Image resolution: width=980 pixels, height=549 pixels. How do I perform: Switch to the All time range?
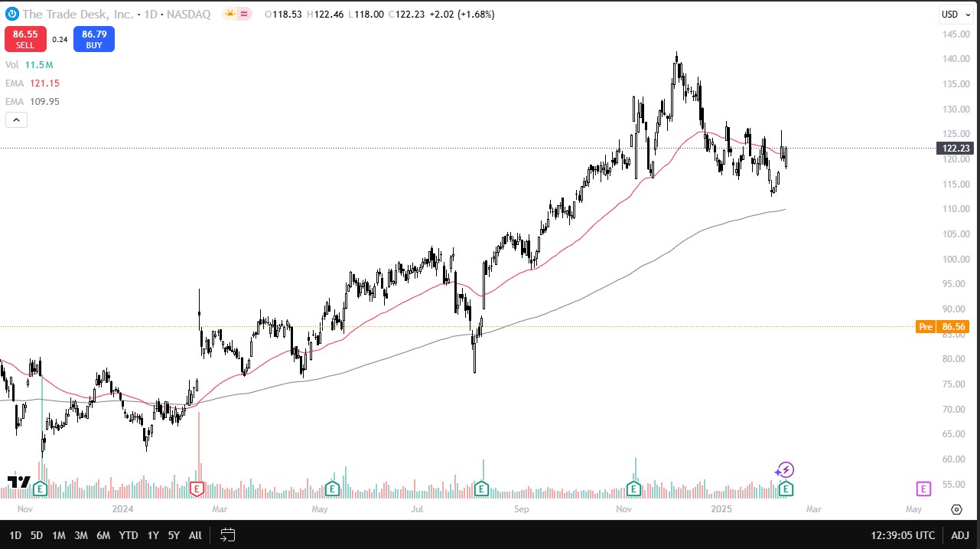[194, 535]
